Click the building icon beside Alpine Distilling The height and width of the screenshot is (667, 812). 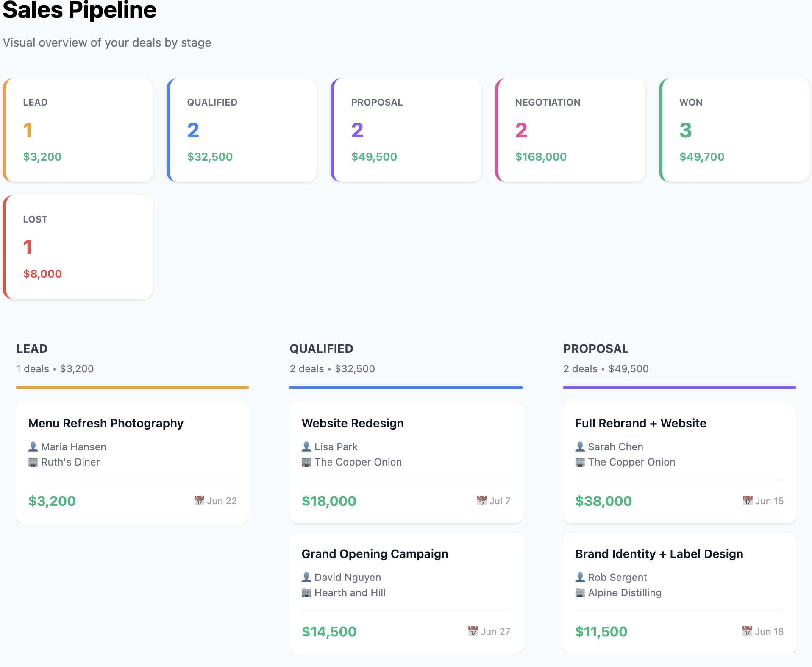coord(580,592)
